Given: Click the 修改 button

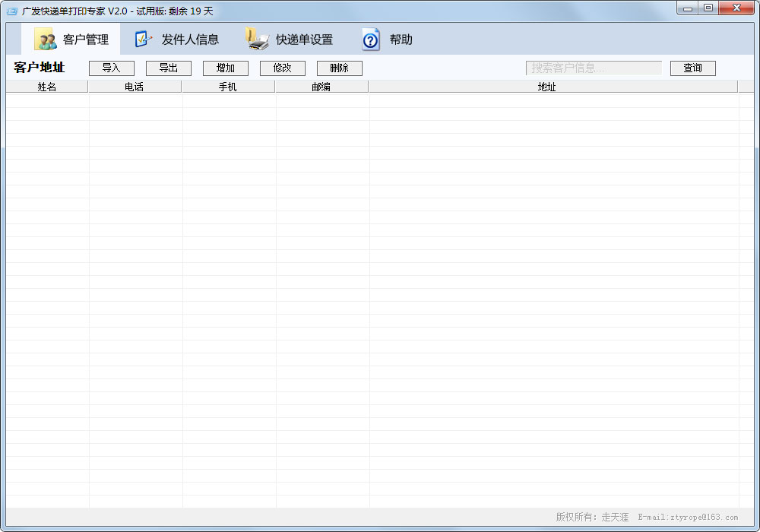Looking at the screenshot, I should [283, 68].
